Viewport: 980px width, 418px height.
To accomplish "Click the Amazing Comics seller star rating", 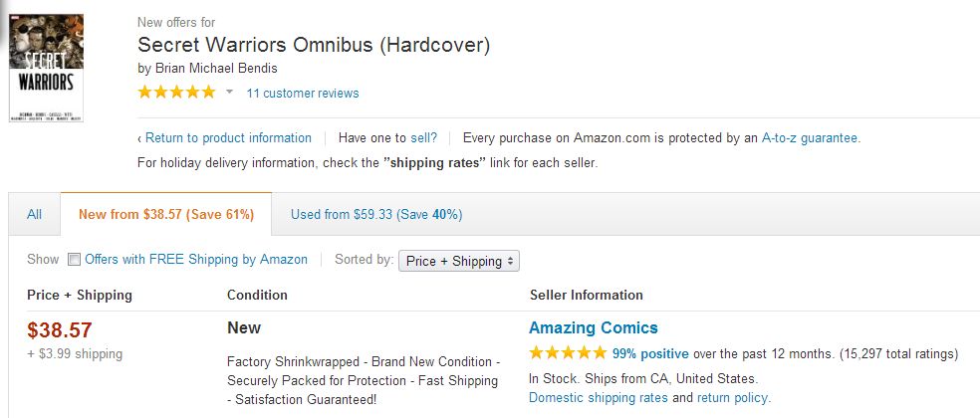I will [568, 353].
